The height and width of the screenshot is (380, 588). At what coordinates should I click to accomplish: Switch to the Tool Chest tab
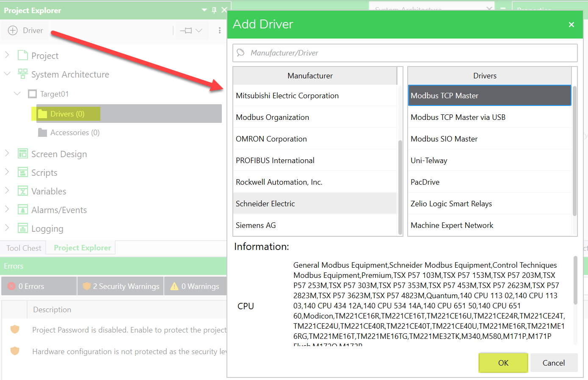click(x=24, y=248)
